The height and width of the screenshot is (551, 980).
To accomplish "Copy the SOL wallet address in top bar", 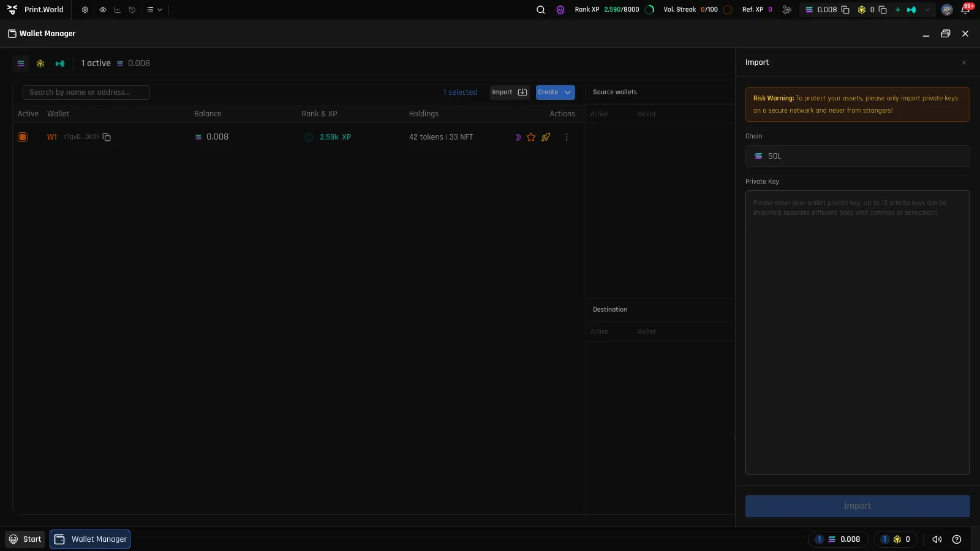I will [845, 10].
